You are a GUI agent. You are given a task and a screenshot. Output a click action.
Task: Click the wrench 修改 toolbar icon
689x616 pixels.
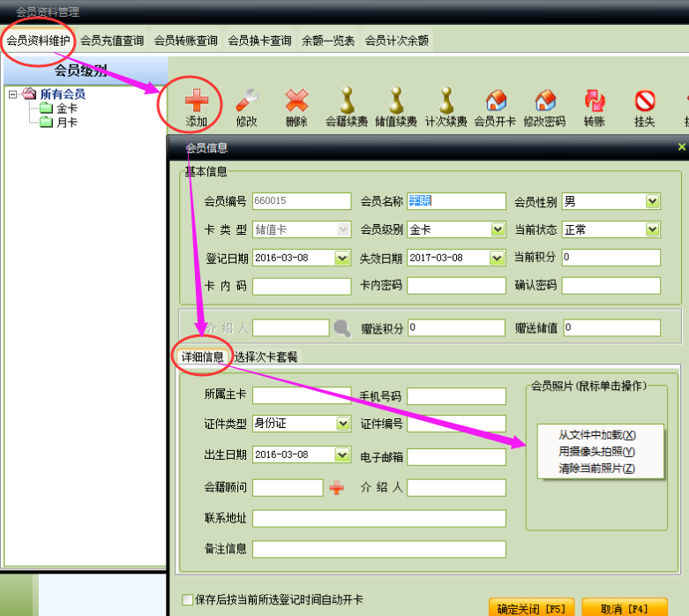pyautogui.click(x=246, y=101)
